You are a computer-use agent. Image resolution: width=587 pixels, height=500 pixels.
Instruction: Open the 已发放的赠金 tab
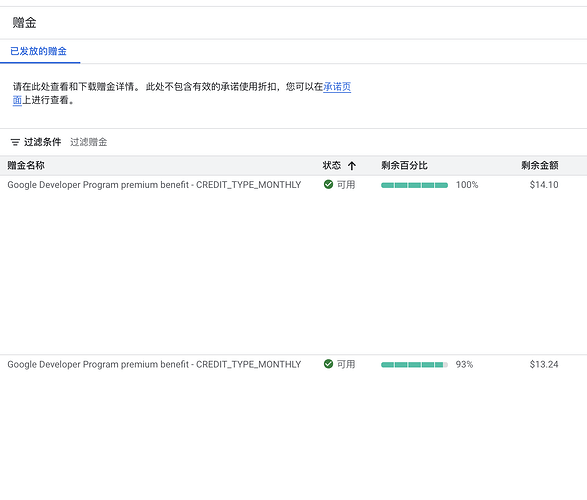click(39, 51)
